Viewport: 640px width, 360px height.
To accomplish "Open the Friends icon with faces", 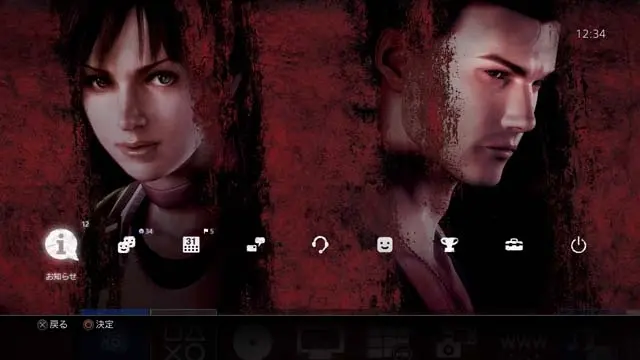I will coord(127,245).
